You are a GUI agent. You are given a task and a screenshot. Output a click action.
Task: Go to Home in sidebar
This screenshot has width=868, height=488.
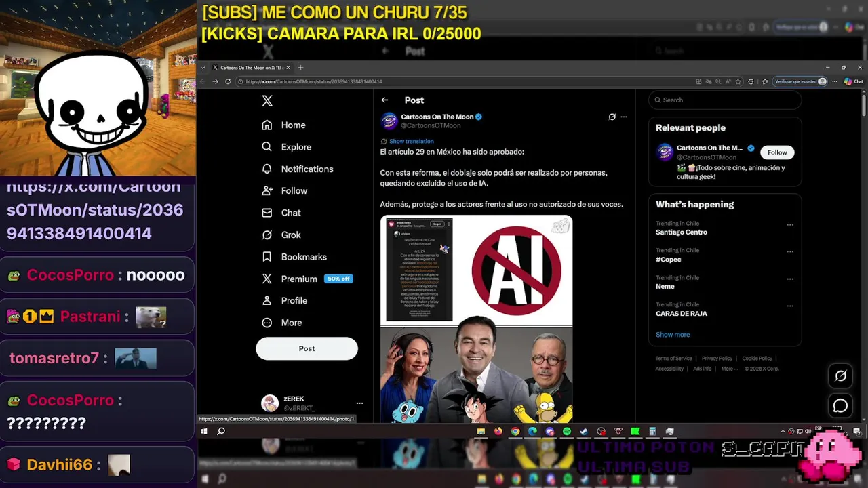[293, 125]
